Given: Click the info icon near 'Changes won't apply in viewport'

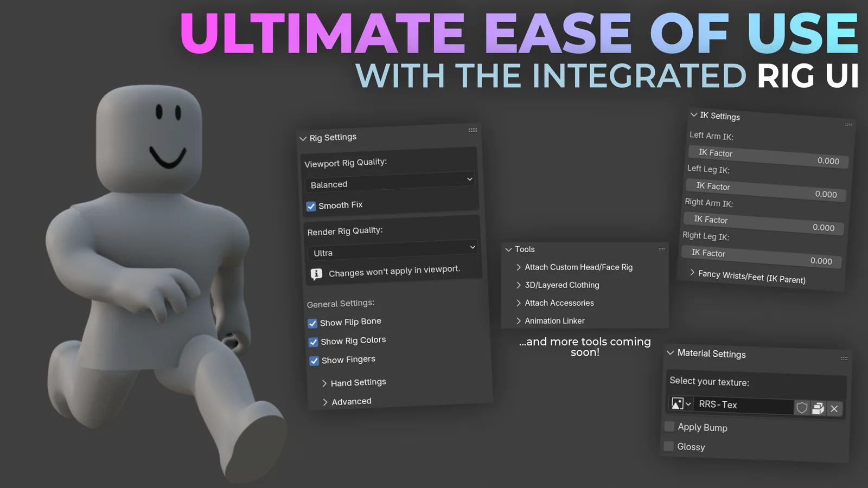Looking at the screenshot, I should click(x=316, y=274).
